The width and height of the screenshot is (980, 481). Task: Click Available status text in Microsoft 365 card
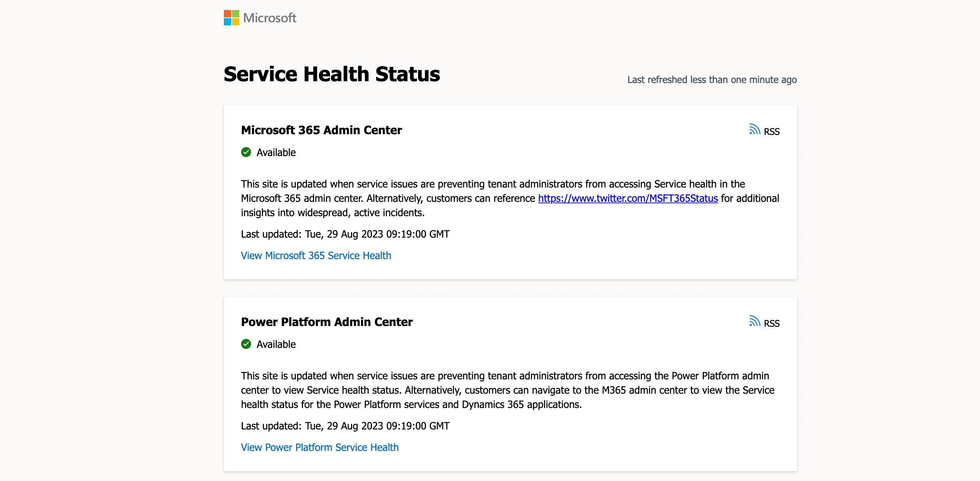tap(276, 152)
